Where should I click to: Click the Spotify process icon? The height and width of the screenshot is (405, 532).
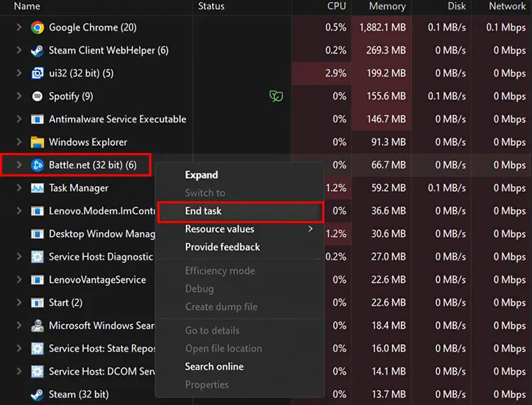tap(38, 96)
